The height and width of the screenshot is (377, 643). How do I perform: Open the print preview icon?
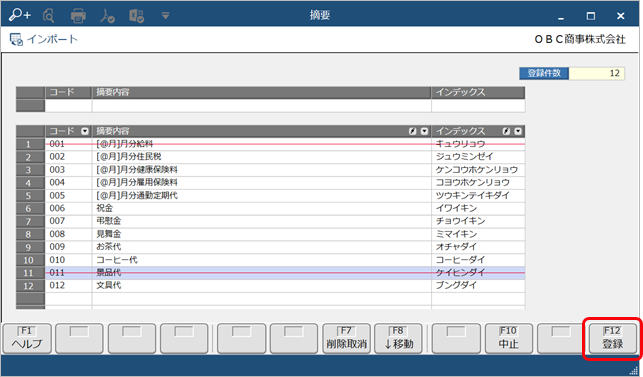pos(49,16)
